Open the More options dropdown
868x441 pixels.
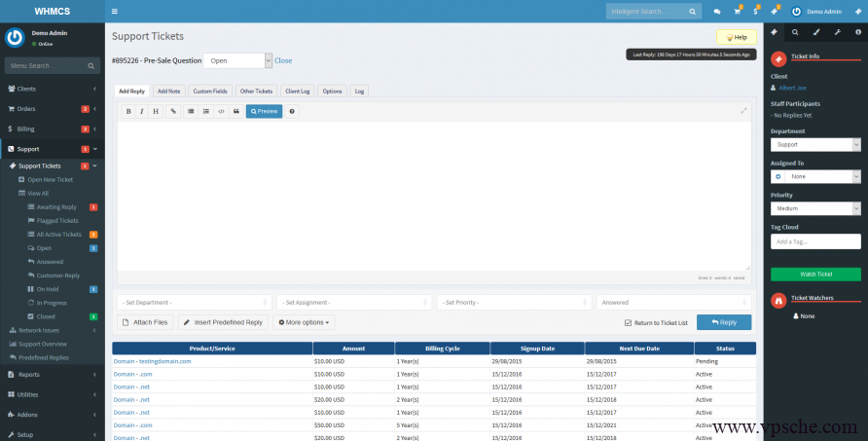point(305,322)
